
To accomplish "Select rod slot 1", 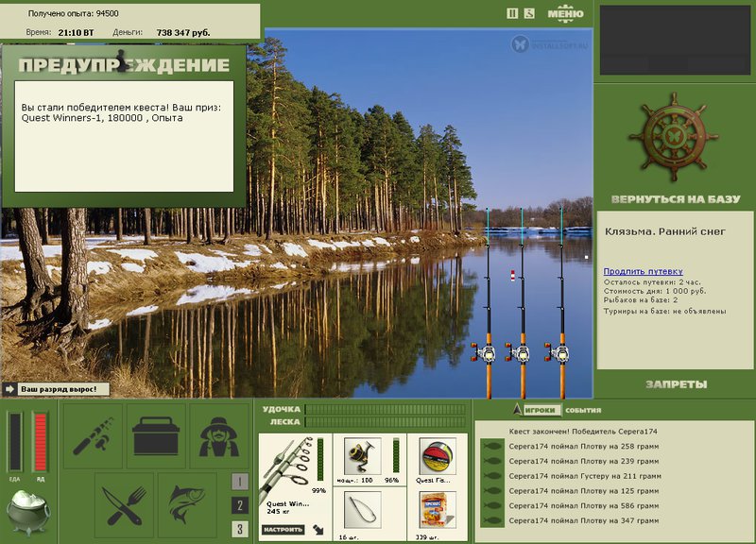I will pyautogui.click(x=240, y=482).
